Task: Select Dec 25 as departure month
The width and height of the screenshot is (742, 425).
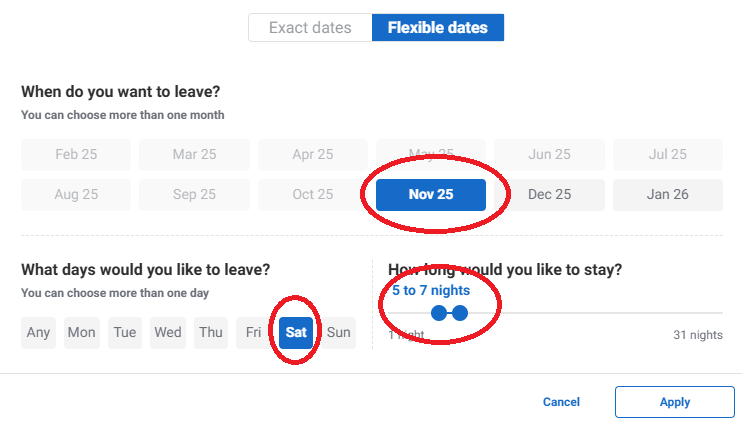Action: pyautogui.click(x=549, y=195)
